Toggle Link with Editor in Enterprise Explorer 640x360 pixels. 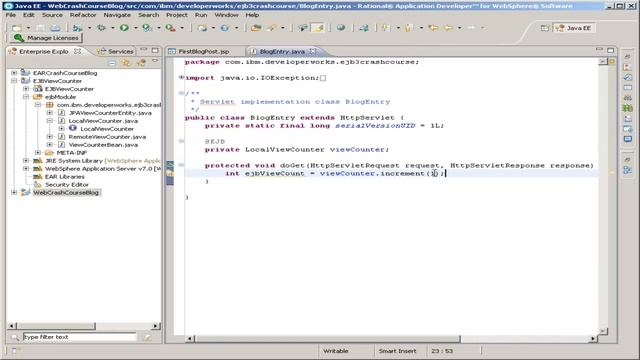click(127, 63)
